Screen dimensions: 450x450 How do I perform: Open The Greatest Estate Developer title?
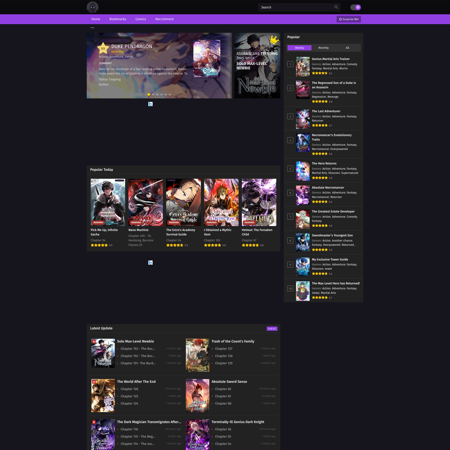[333, 212]
